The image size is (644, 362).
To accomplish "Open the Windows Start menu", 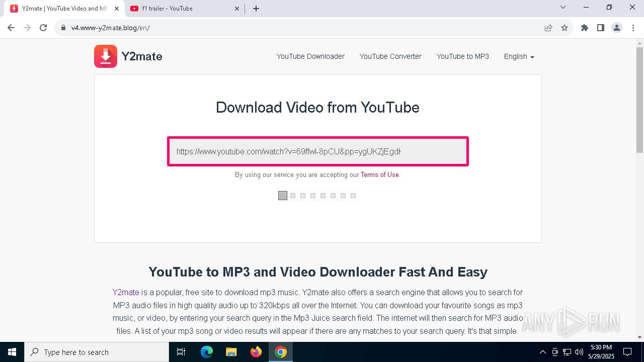I will 12,352.
